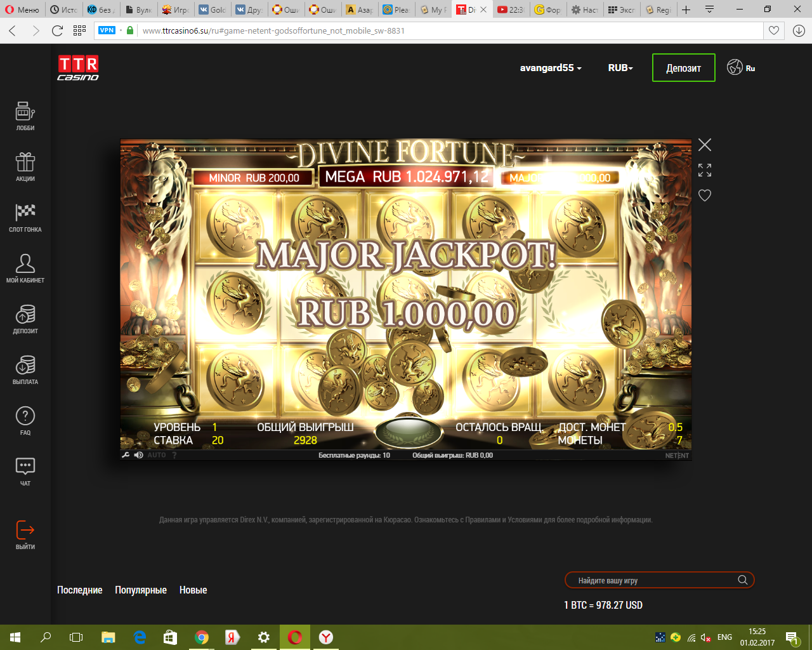The image size is (812, 650).
Task: Expand the RUB currency dropdown
Action: click(620, 68)
